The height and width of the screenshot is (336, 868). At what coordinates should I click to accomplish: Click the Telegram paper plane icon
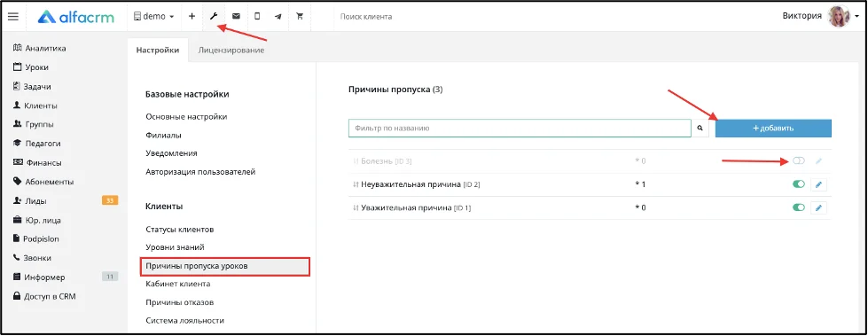coord(278,17)
